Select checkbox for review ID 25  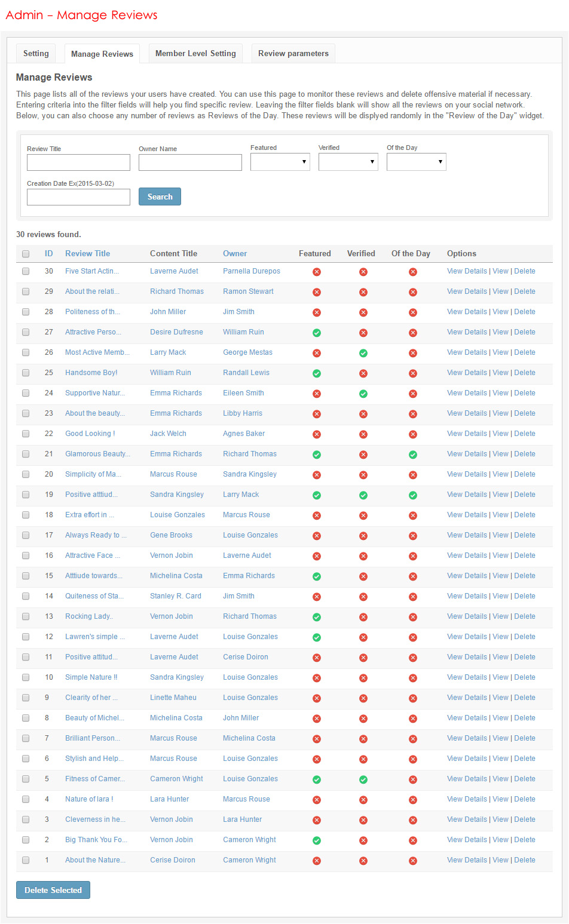tap(26, 373)
